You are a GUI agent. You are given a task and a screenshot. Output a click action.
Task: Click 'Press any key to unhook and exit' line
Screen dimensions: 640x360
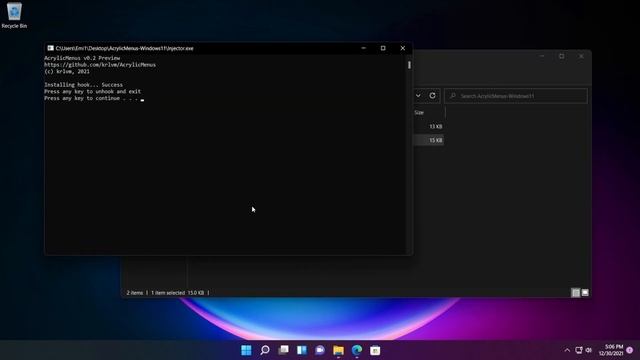point(92,91)
